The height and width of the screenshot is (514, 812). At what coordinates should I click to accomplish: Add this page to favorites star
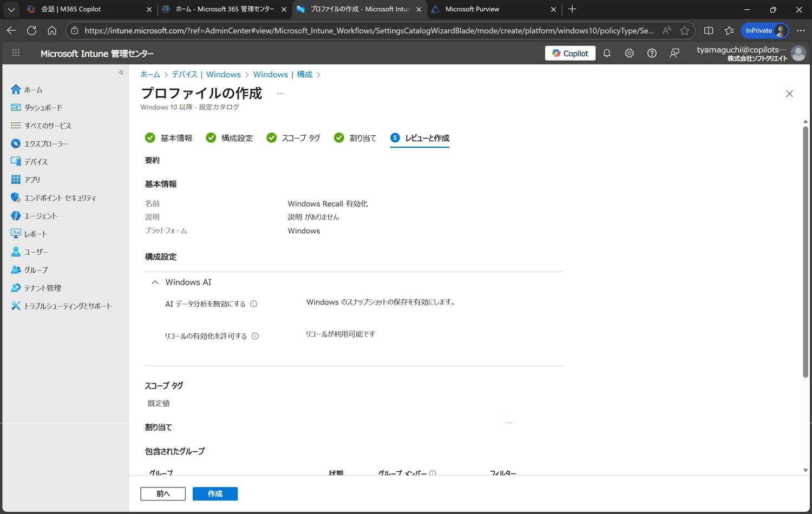(685, 31)
